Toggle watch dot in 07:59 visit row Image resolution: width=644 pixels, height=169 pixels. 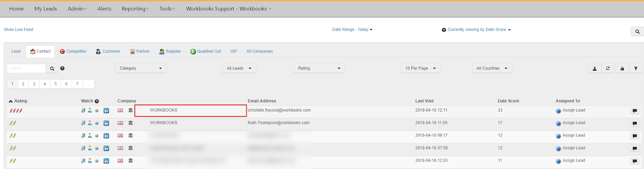coord(97,149)
